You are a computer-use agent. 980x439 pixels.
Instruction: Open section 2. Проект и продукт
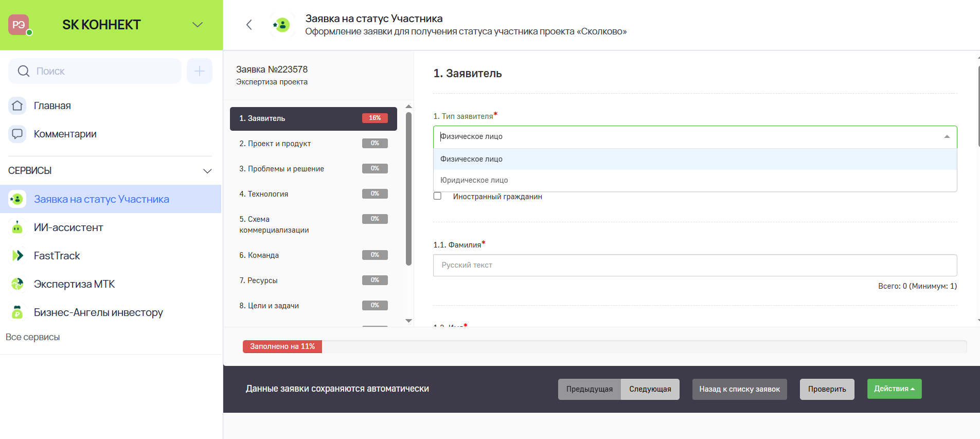313,144
